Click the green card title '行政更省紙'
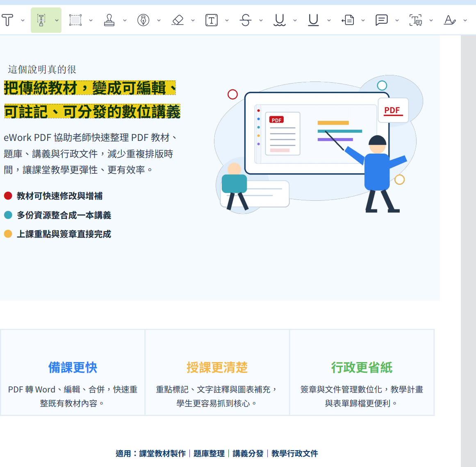 [x=362, y=367]
